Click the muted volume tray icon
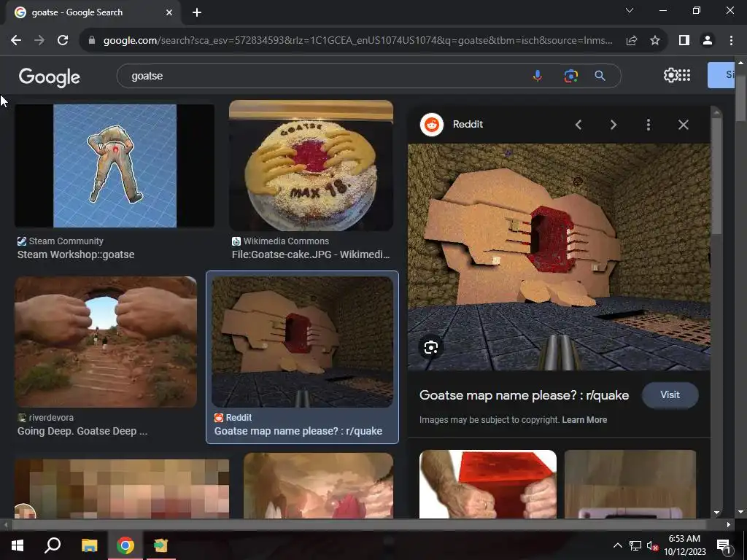The height and width of the screenshot is (560, 747). click(x=652, y=545)
